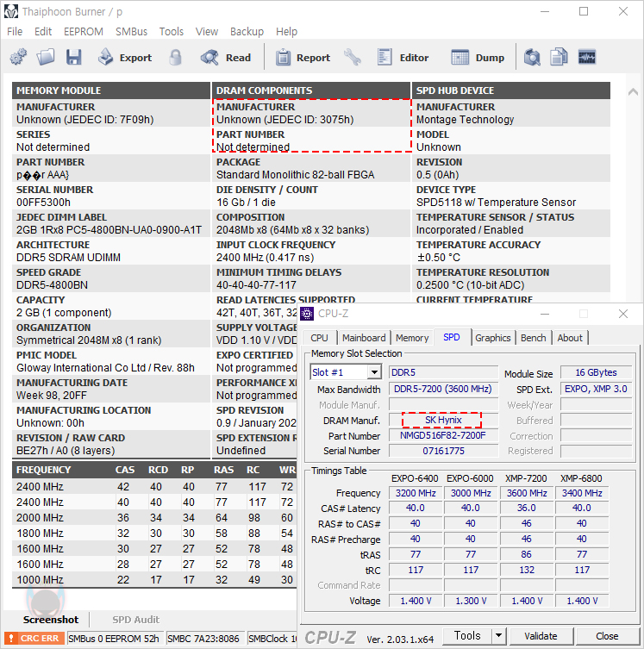This screenshot has height=649, width=644.
Task: Click the DDR5-7200 (3600 MHz) bandwidth field
Action: point(443,389)
